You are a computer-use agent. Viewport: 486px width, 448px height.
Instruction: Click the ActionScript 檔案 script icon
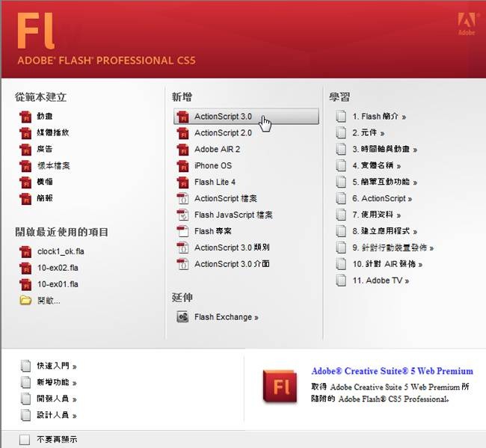182,199
